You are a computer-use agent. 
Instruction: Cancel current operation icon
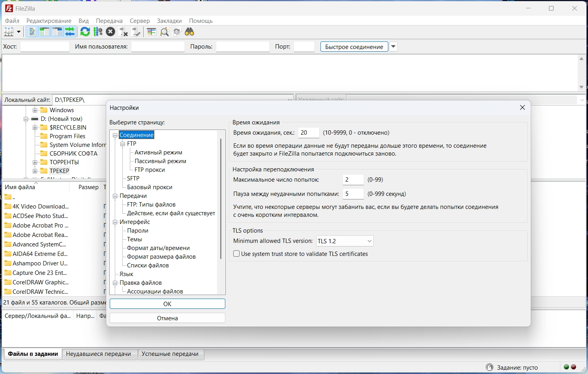point(110,32)
